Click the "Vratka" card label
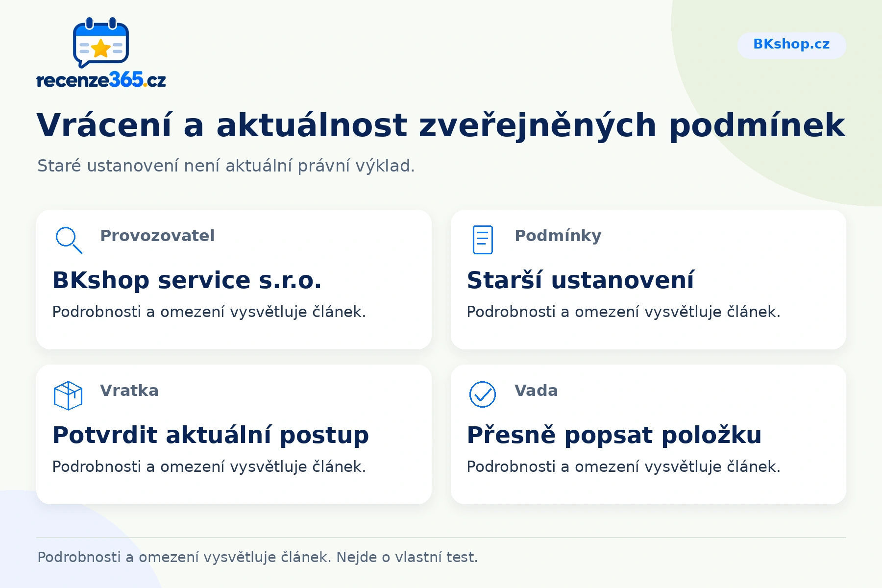Viewport: 882px width, 588px height. 129,391
